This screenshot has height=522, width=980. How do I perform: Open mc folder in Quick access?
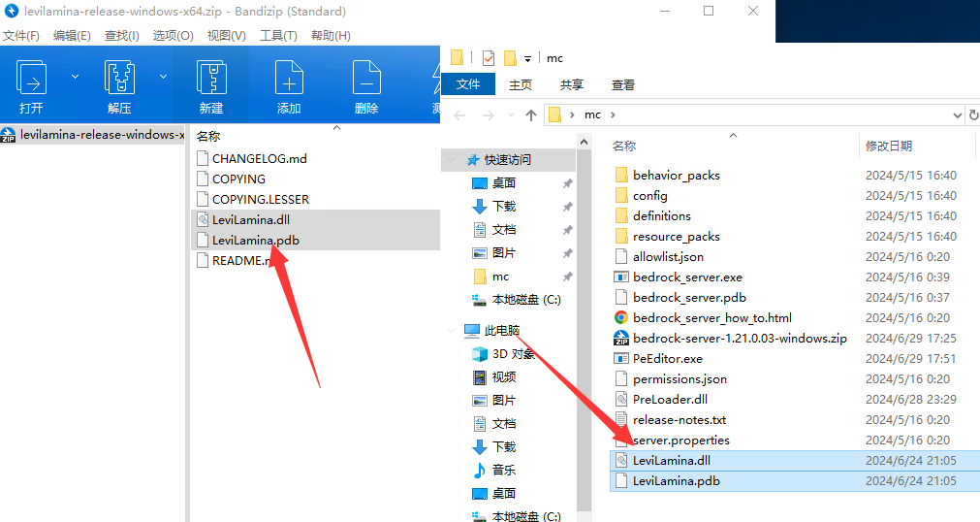point(500,276)
